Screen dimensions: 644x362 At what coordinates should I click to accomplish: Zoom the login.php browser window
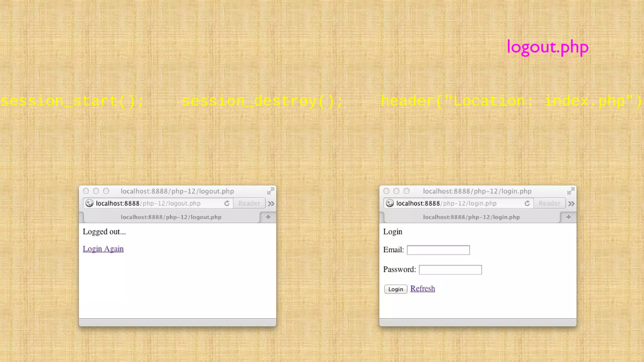click(407, 191)
